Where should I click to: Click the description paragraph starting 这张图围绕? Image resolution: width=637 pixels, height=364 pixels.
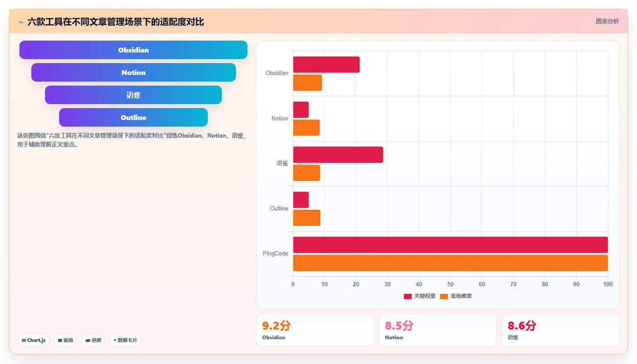coord(131,140)
